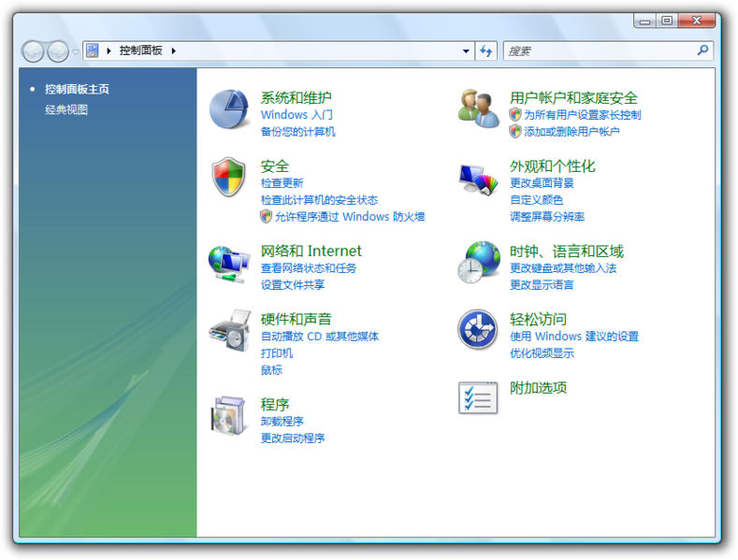Open the 安全 category heading
This screenshot has width=738, height=560.
(x=275, y=166)
